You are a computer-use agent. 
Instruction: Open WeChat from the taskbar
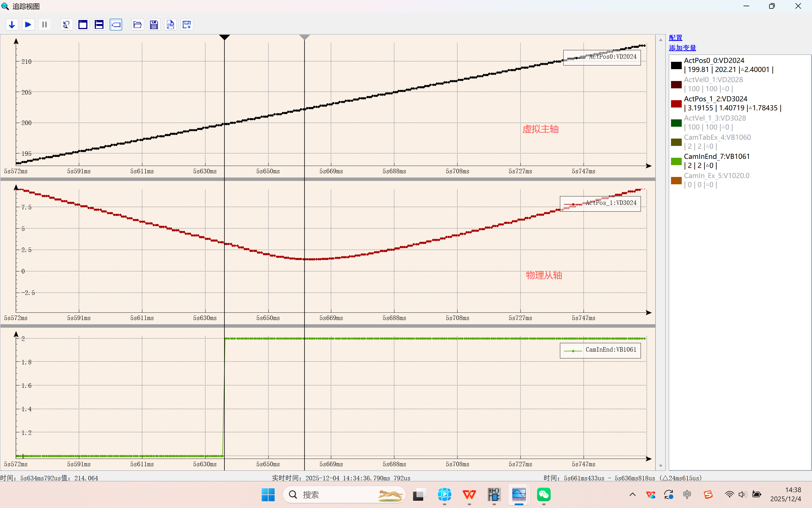coord(544,494)
